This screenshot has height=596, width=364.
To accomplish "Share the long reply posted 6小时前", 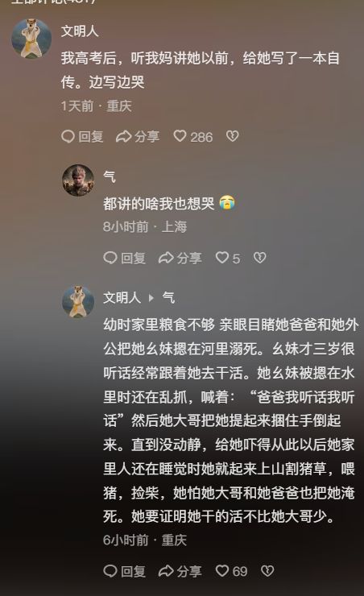I will tap(180, 571).
